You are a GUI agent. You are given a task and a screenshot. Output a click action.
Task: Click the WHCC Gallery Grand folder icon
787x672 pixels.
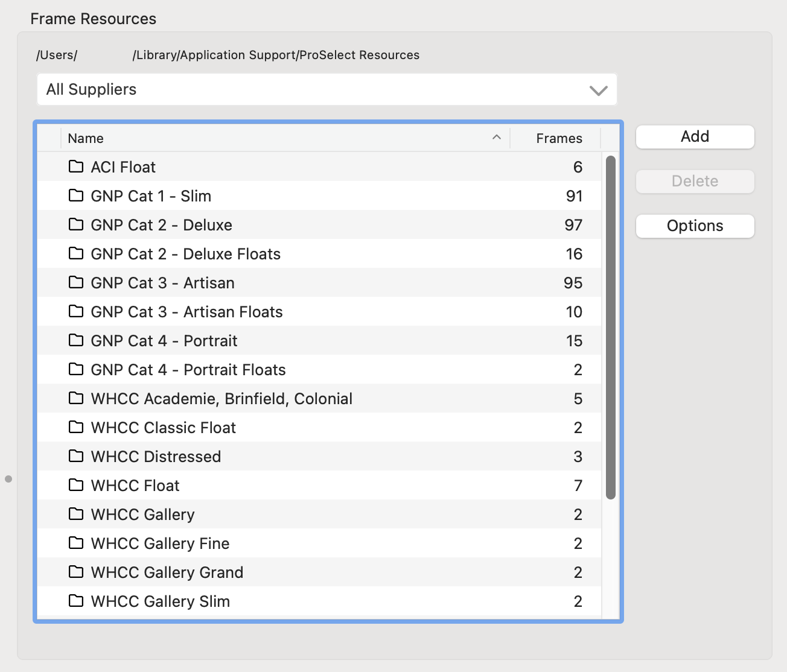(76, 572)
